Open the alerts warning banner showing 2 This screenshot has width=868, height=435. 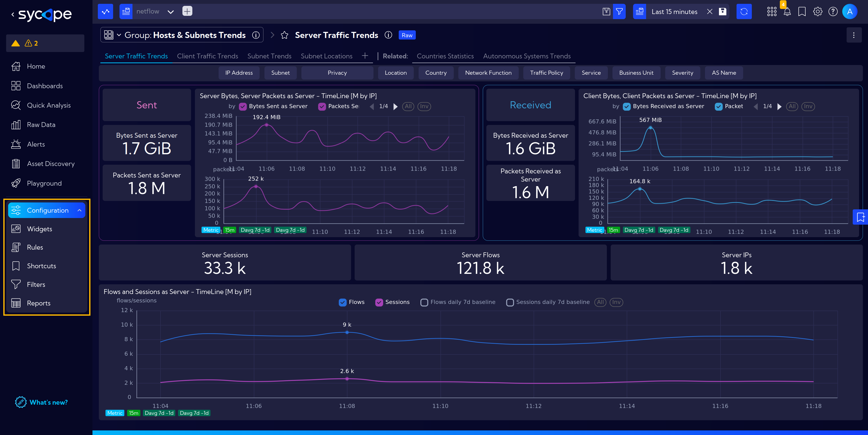[x=45, y=43]
